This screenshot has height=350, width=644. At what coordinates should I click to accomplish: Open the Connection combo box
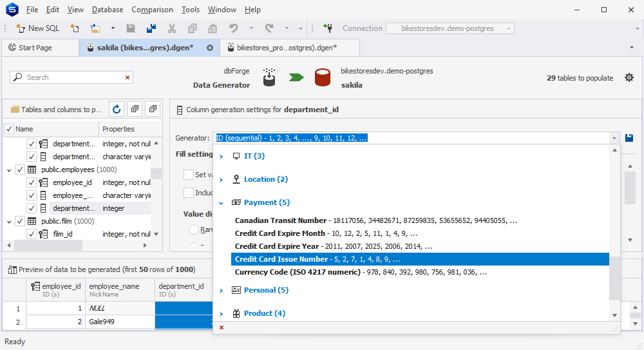click(450, 28)
